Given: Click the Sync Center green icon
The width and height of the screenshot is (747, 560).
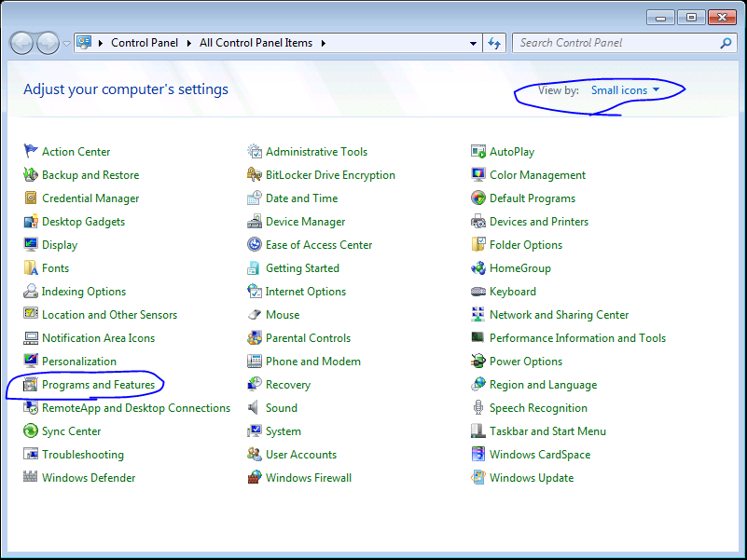Looking at the screenshot, I should 31,431.
